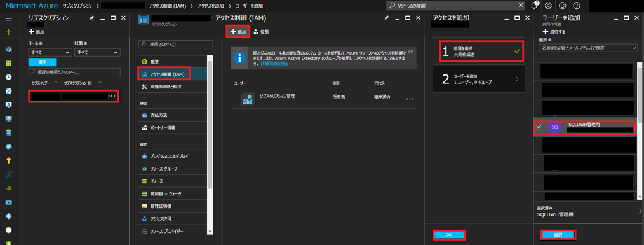Screen dimensions: 644x245
Task: Open the help question mark icon
Action: [x=577, y=6]
